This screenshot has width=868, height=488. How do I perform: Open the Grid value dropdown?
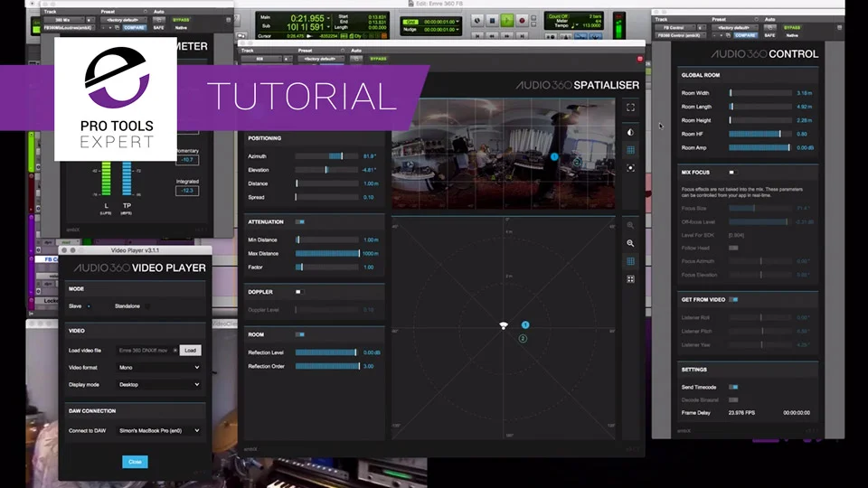click(458, 22)
